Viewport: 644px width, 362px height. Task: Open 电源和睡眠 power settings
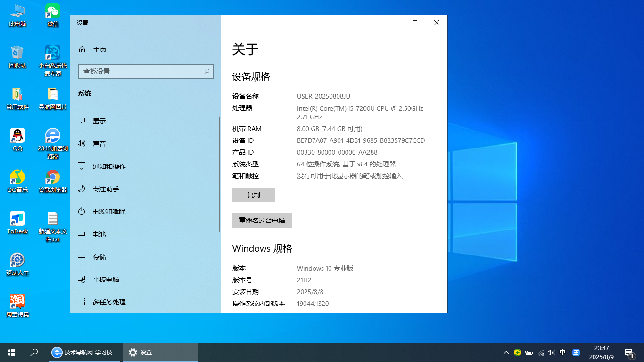pyautogui.click(x=109, y=212)
